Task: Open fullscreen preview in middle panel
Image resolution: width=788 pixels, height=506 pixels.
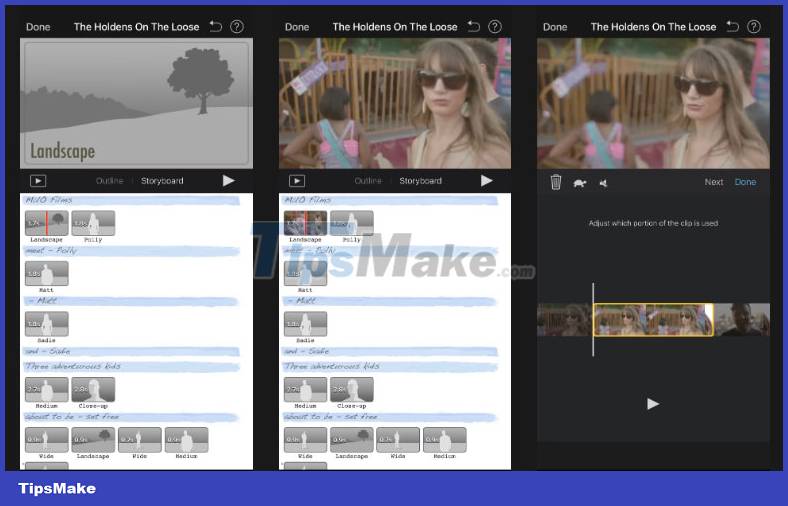Action: pyautogui.click(x=297, y=181)
